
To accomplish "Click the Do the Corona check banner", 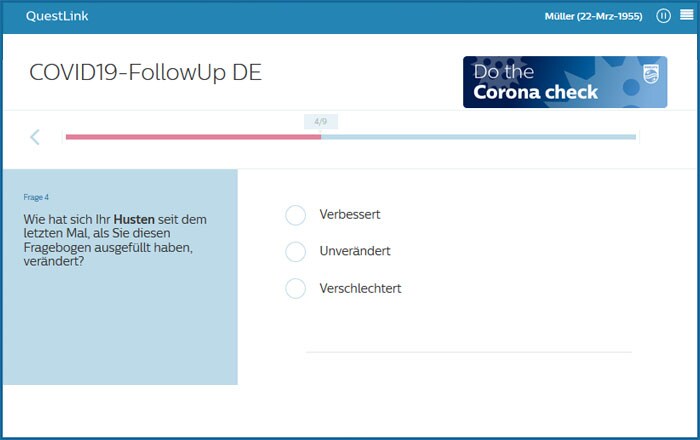I will pos(565,82).
